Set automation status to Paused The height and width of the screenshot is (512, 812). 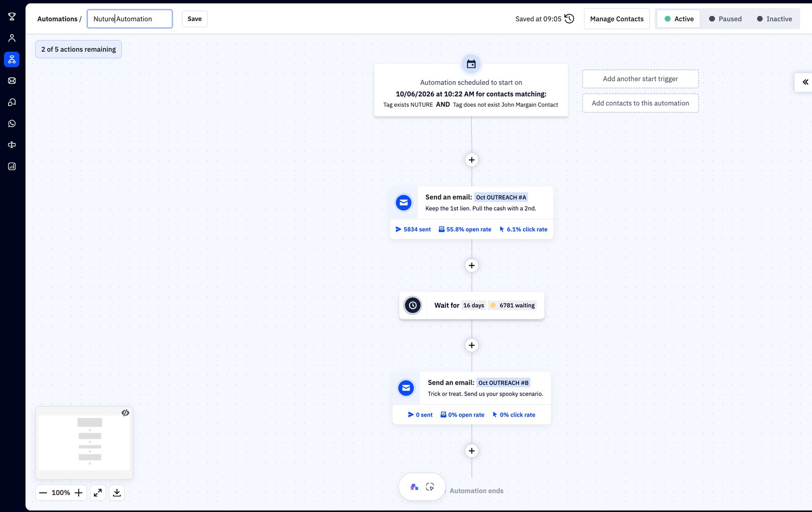[725, 19]
